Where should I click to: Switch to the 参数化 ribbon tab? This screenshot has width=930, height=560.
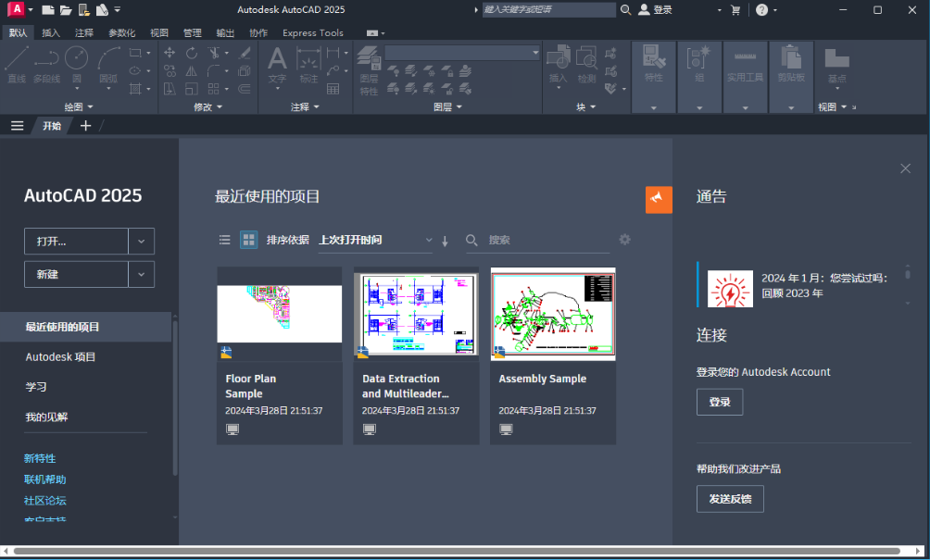click(x=121, y=32)
